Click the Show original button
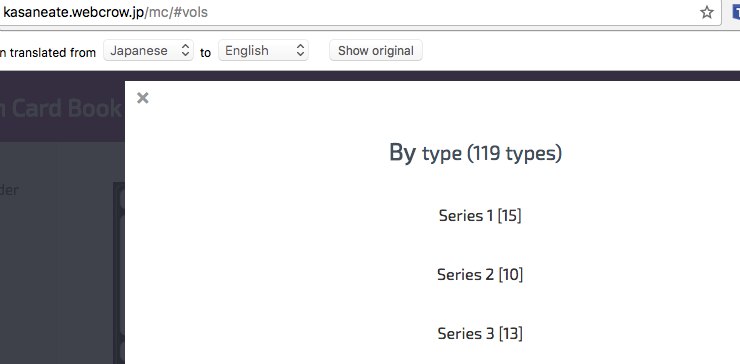The image size is (740, 364). pos(376,51)
